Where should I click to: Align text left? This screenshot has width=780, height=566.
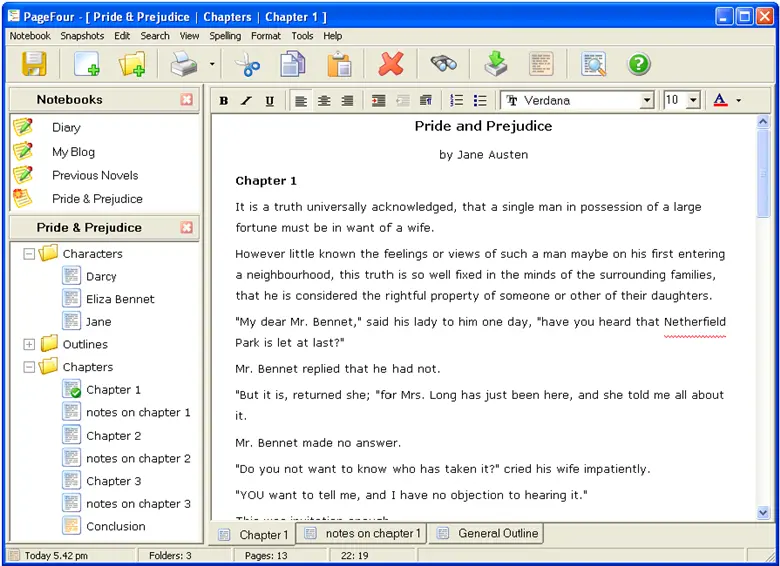pyautogui.click(x=300, y=101)
